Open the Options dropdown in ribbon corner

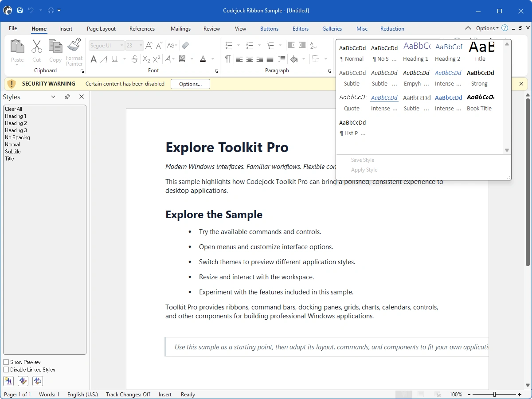(487, 28)
